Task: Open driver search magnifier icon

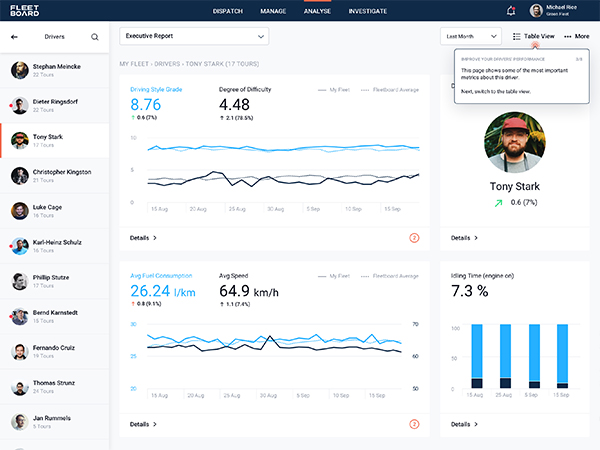Action: click(95, 37)
